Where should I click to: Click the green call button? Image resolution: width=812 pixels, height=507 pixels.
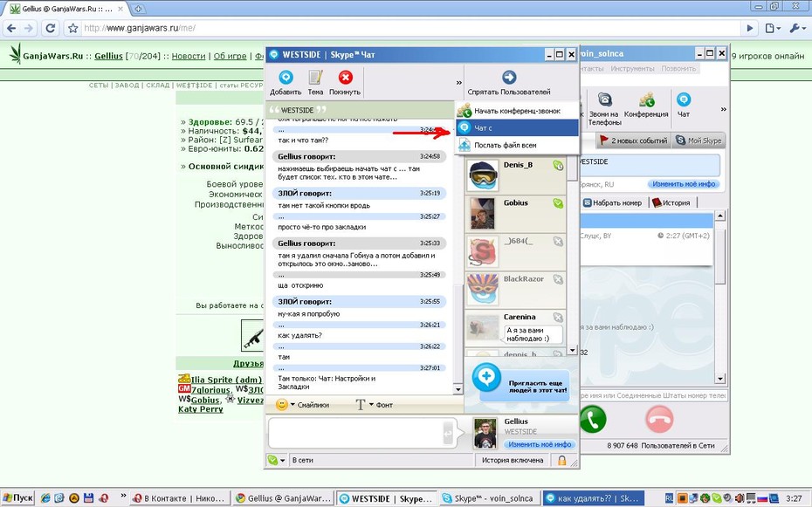[x=594, y=419]
